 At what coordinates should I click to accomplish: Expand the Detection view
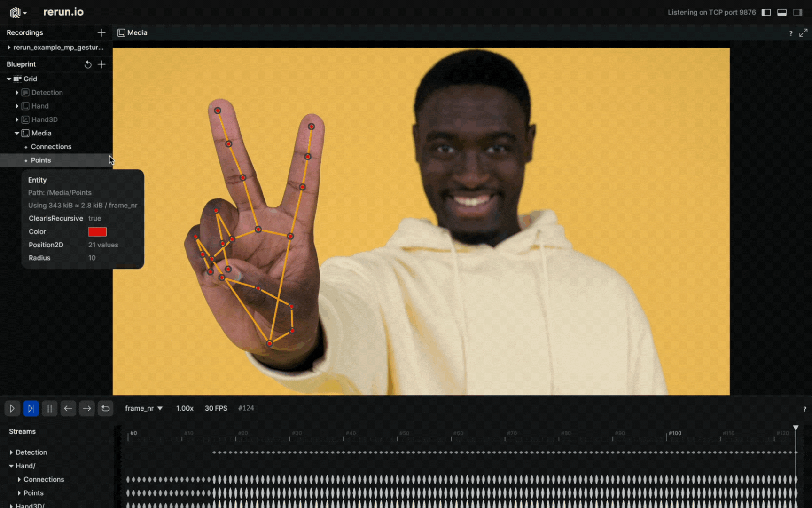(17, 93)
